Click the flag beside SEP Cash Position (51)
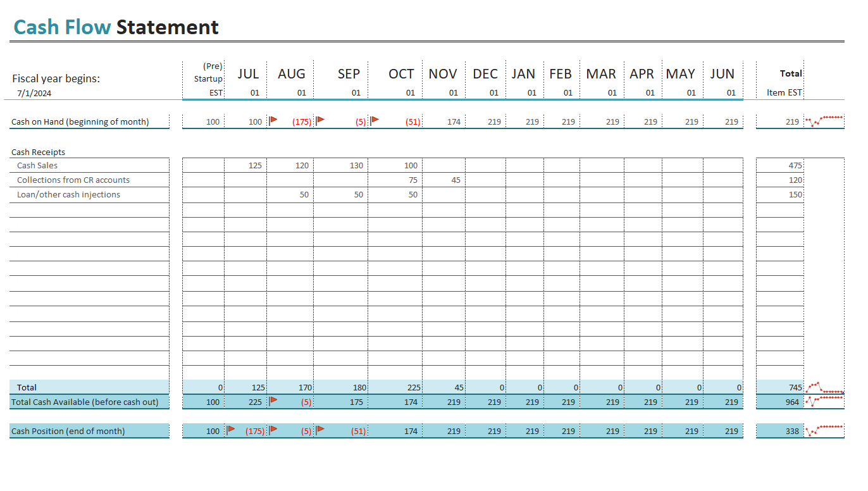The width and height of the screenshot is (868, 491). pos(320,429)
